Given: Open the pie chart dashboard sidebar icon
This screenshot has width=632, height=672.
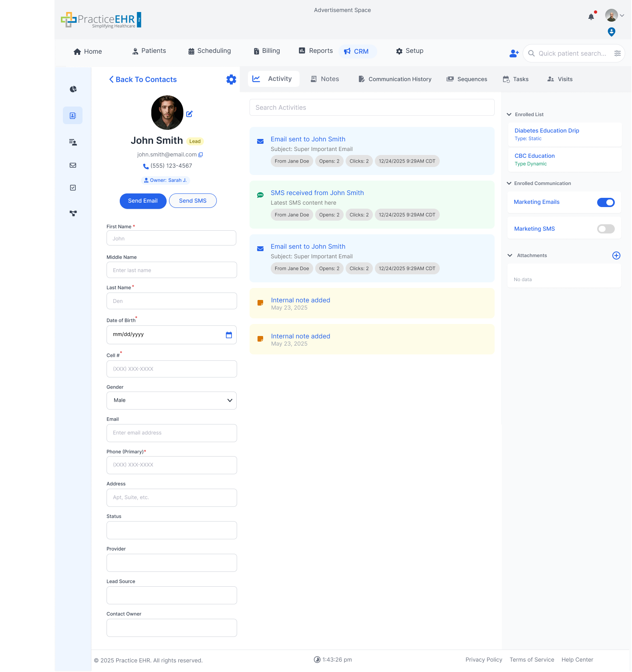Looking at the screenshot, I should [x=73, y=89].
